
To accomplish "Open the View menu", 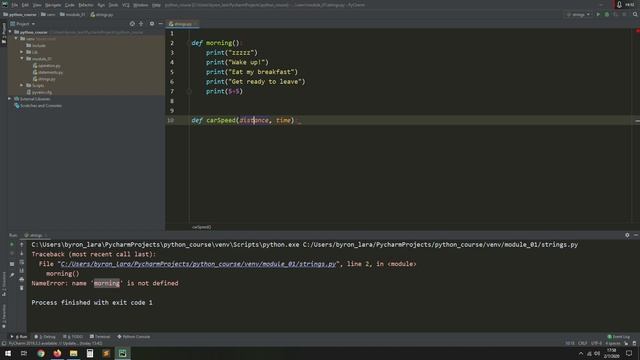I will 37,5.
